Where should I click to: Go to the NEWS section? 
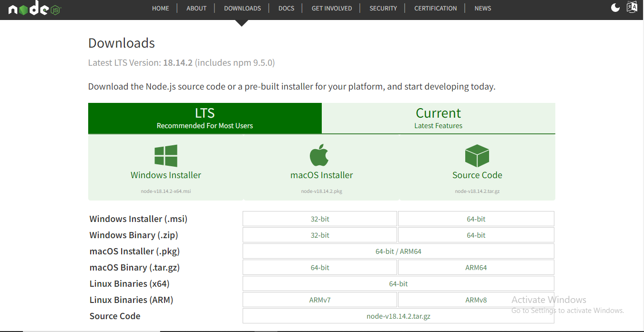coord(483,8)
